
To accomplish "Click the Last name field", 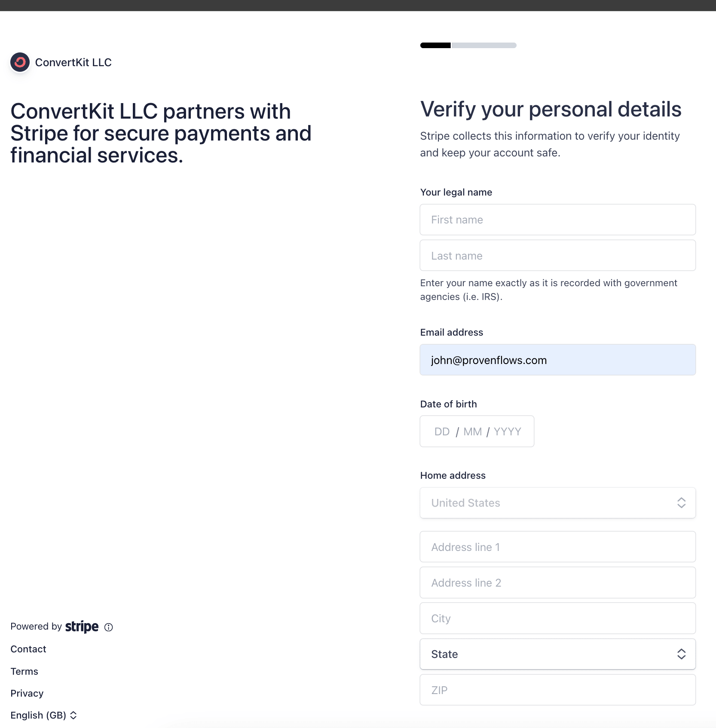I will (558, 256).
